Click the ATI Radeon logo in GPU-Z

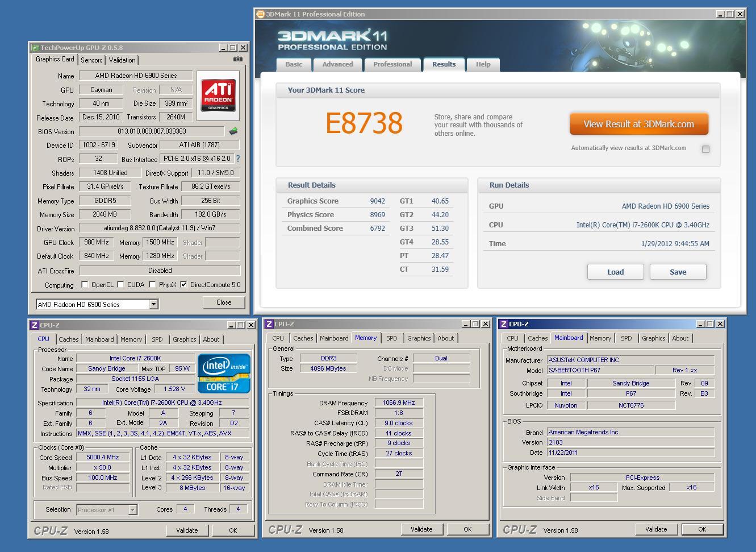[x=218, y=96]
